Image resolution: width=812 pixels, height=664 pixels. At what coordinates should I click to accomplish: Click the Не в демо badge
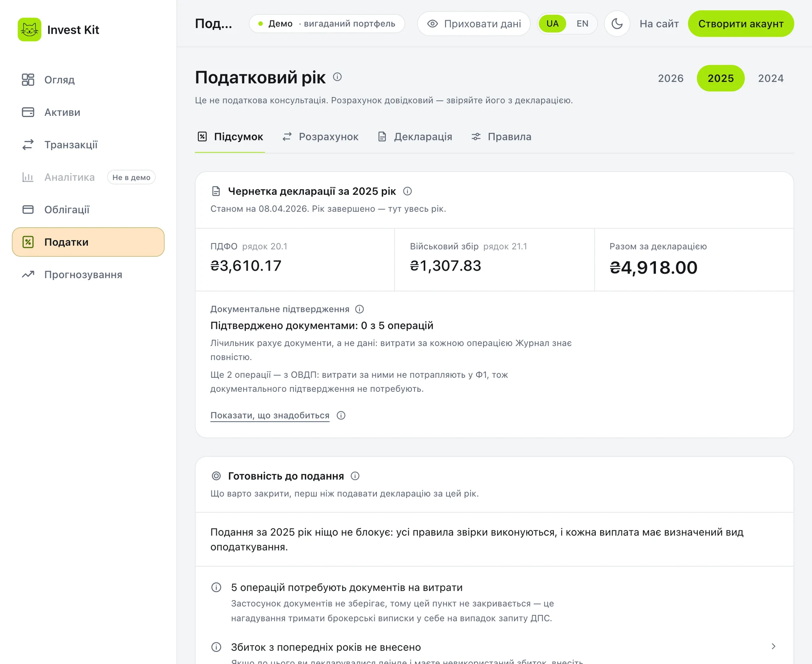(x=131, y=177)
